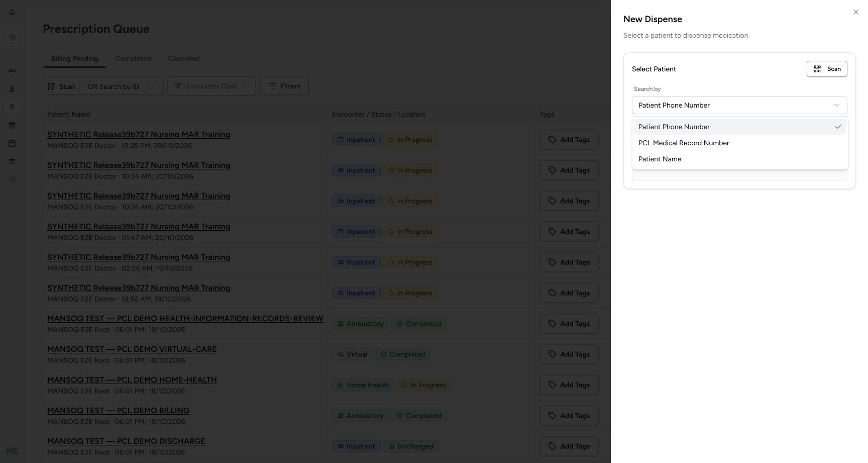The image size is (868, 463).
Task: Switch to the Cancelled tab
Action: pos(184,58)
